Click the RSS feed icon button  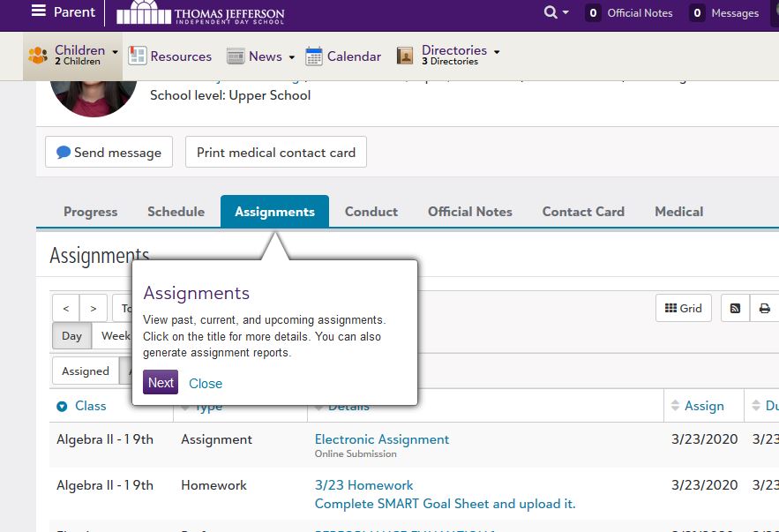[x=735, y=308]
